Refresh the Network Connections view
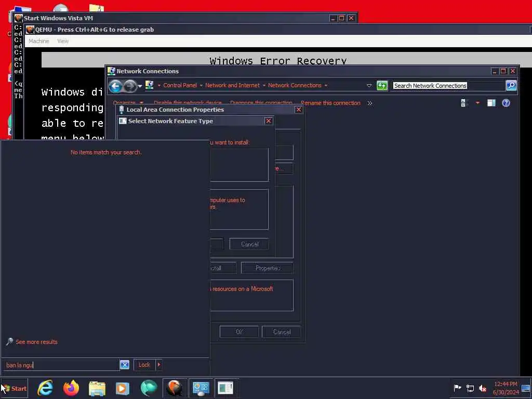This screenshot has width=532, height=399. (x=382, y=86)
